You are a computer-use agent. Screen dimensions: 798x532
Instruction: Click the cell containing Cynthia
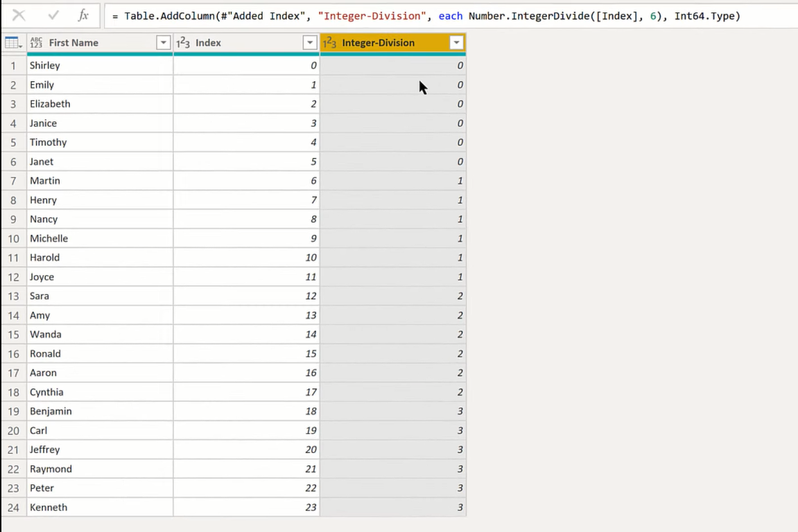point(101,392)
